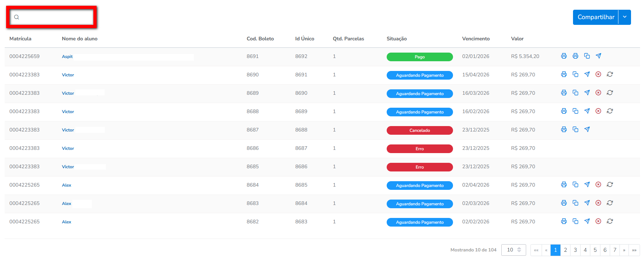644x268 pixels.
Task: Click the copy icon for boleto 8682
Action: pyautogui.click(x=575, y=222)
